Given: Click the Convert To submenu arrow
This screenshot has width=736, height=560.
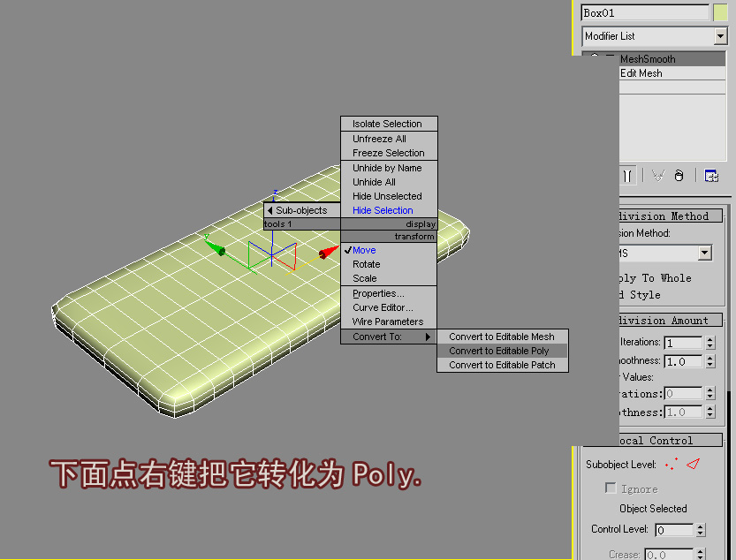Looking at the screenshot, I should point(428,337).
